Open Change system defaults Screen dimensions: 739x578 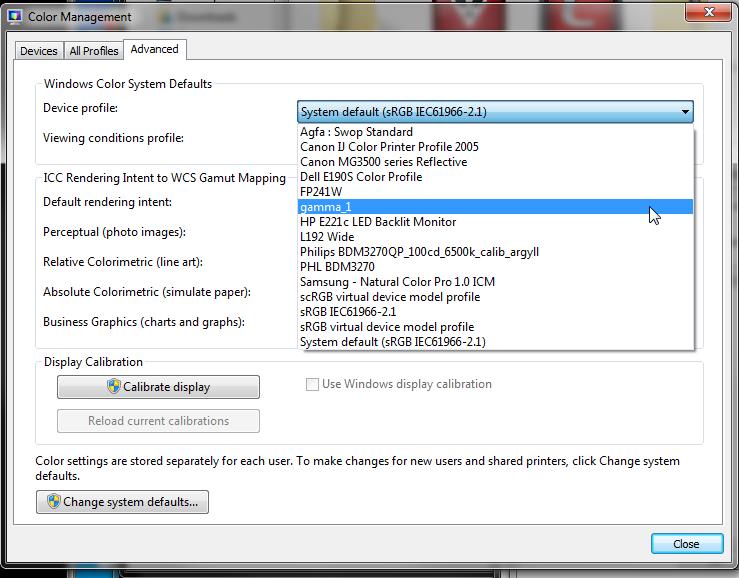123,502
